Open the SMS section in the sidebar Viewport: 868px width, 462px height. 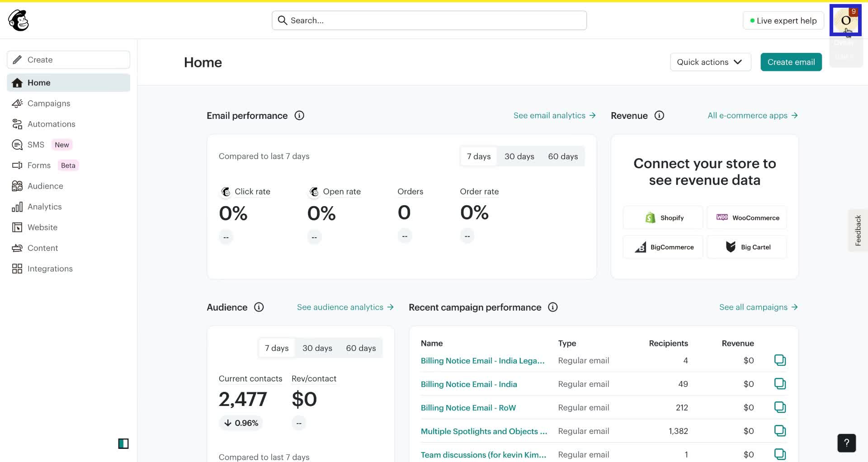click(x=35, y=144)
